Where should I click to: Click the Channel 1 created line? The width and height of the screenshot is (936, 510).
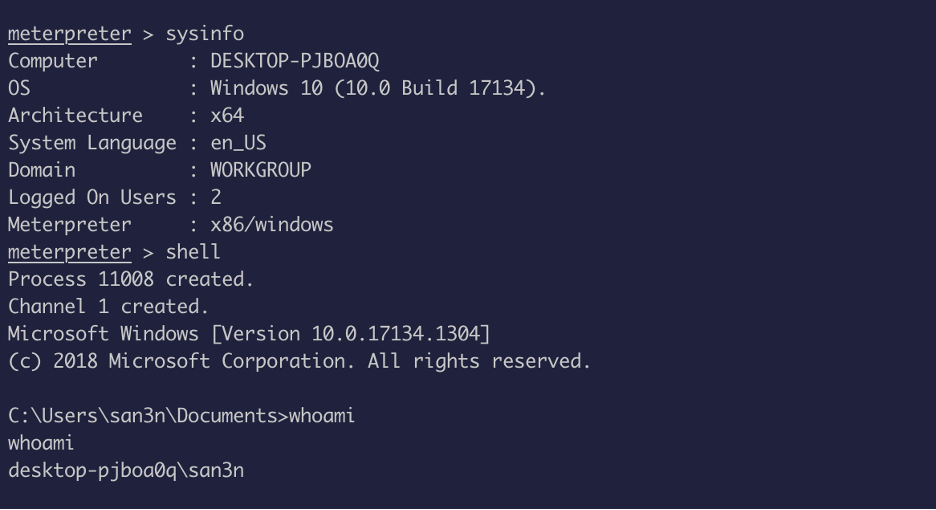pyautogui.click(x=108, y=307)
